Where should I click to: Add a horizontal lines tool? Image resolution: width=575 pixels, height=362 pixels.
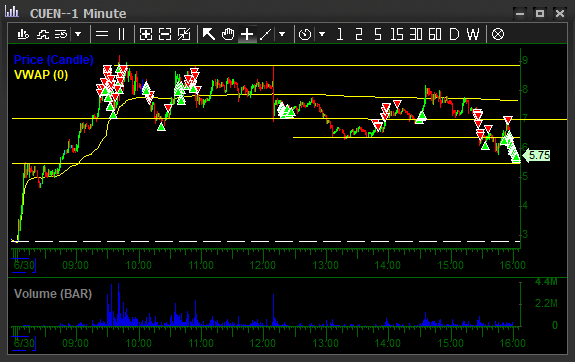[x=102, y=34]
